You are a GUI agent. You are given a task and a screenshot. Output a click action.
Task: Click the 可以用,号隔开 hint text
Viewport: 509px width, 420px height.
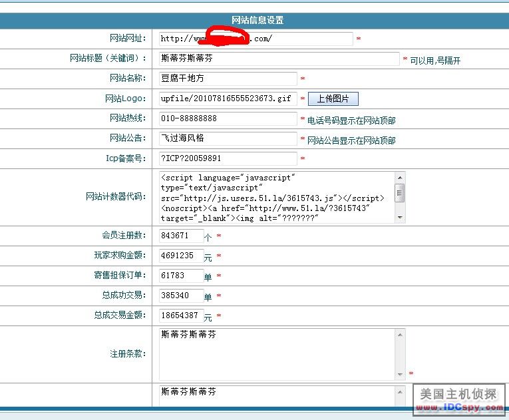coord(435,61)
